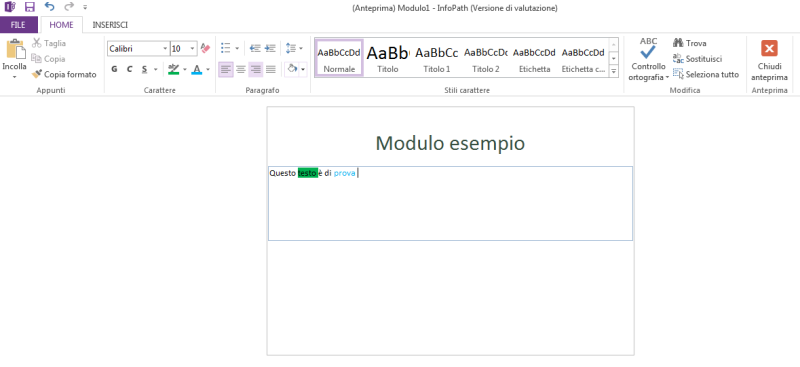
Task: Clear formatting with the eraser icon
Action: [x=205, y=48]
